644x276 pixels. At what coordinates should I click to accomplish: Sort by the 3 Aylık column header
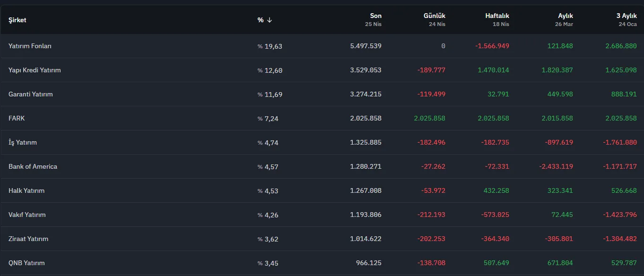627,16
